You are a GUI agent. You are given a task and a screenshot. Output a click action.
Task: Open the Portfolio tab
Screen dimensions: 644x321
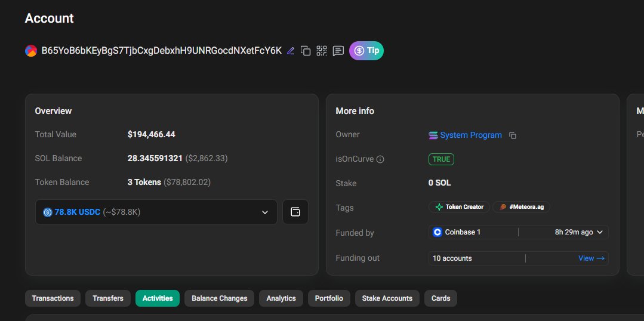point(329,298)
